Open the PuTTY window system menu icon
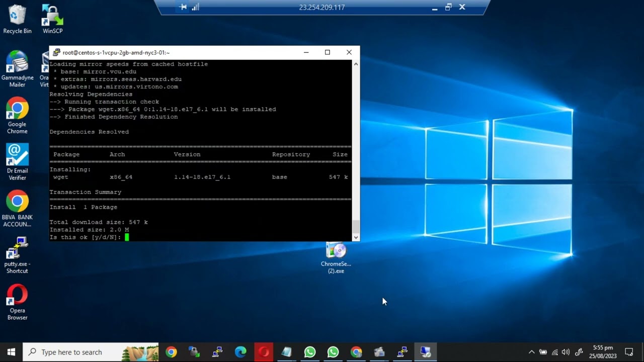 [x=56, y=52]
